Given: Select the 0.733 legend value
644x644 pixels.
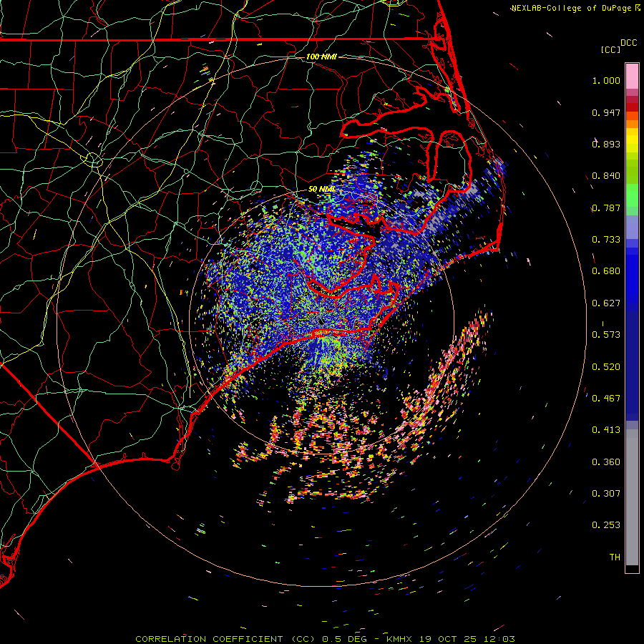Looking at the screenshot, I should (x=606, y=240).
